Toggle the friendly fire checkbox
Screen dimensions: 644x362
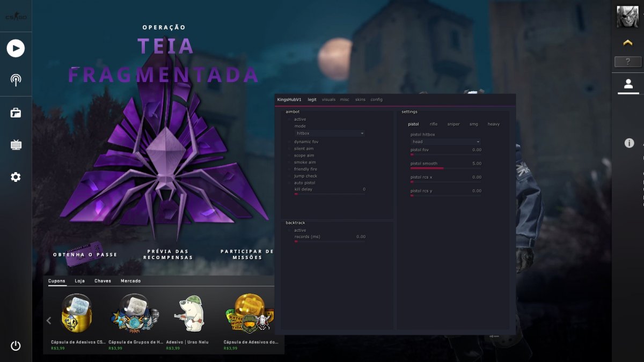(290, 169)
